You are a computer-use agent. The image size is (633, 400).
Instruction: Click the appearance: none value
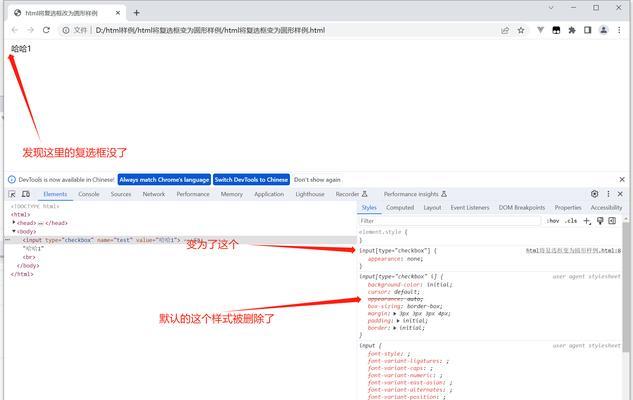click(415, 259)
